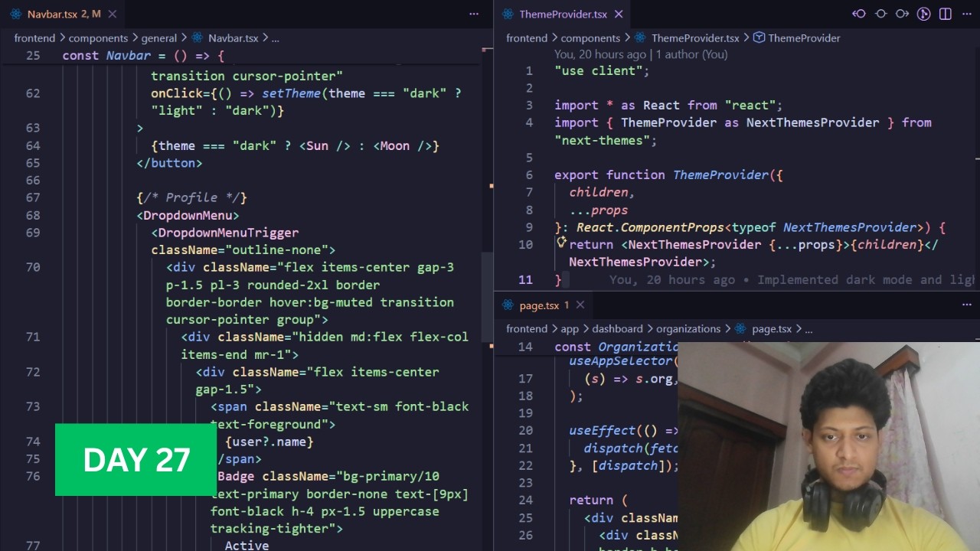980x551 pixels.
Task: Click '"next-themes"' import string
Action: 602,140
